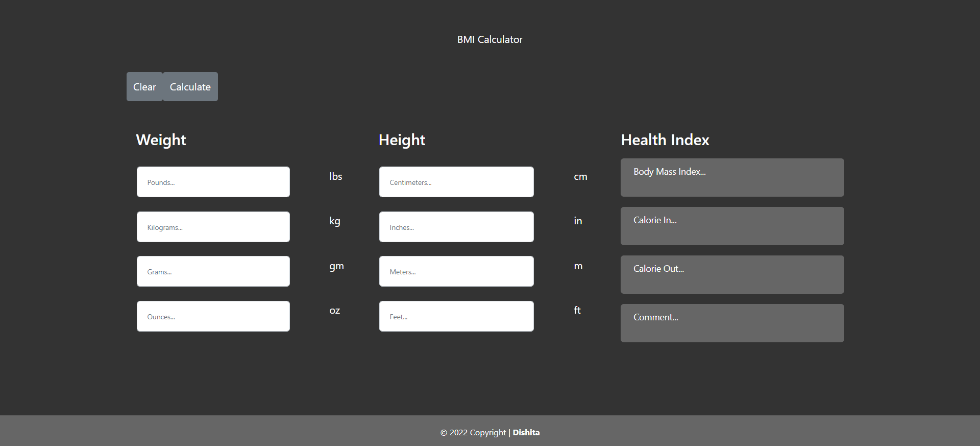980x446 pixels.
Task: Click the in unit label
Action: pyautogui.click(x=578, y=221)
